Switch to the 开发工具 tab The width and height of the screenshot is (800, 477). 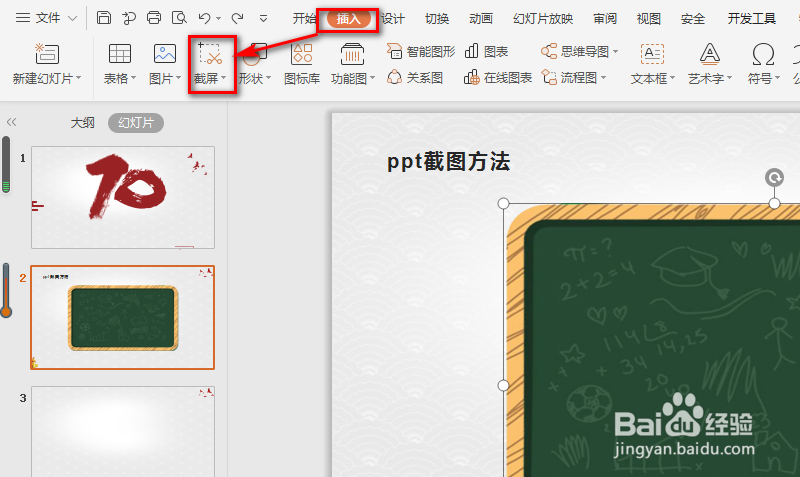click(x=752, y=19)
